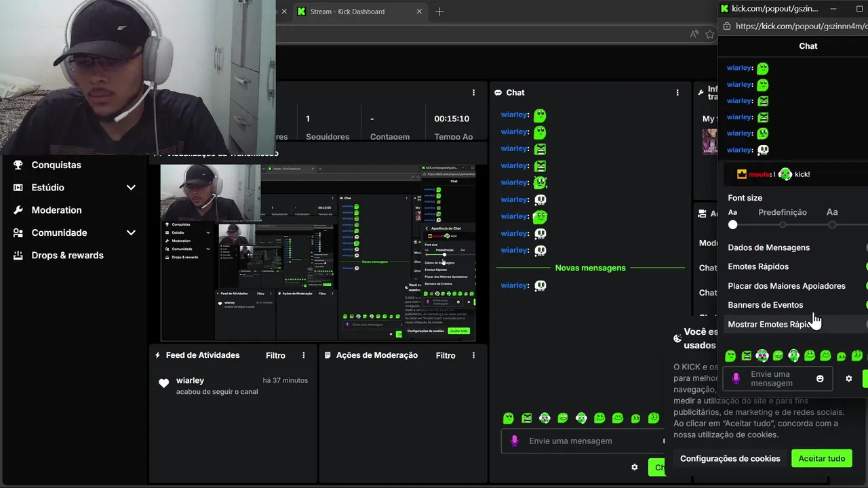The image size is (868, 488).
Task: Select Emotes Rápidos option row
Action: click(x=797, y=266)
